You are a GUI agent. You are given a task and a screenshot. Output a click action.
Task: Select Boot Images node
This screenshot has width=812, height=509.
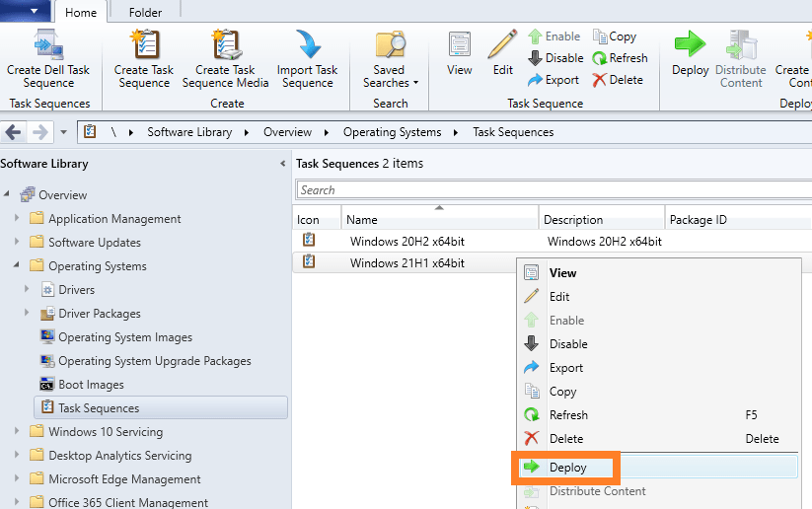[x=91, y=384]
